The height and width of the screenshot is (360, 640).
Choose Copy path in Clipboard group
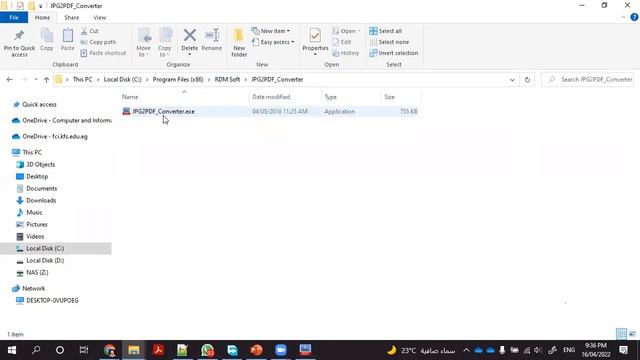tap(98, 42)
